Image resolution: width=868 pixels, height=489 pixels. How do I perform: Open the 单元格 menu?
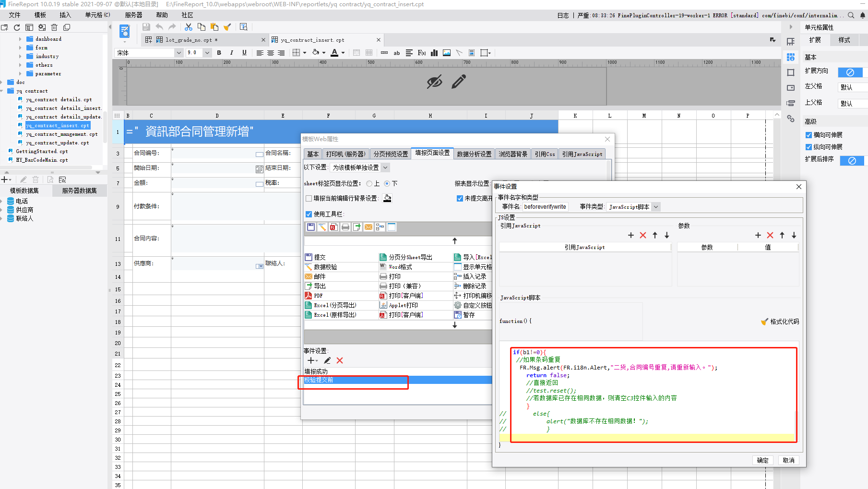97,15
